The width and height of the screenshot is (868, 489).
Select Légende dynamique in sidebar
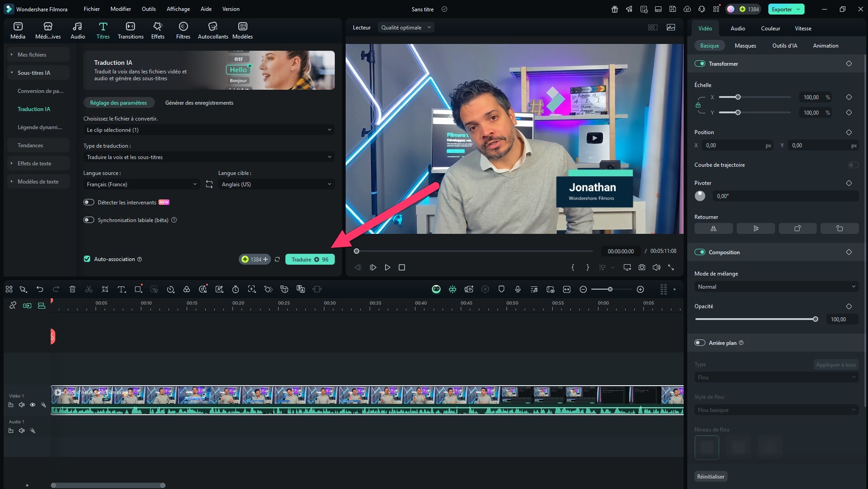pyautogui.click(x=40, y=127)
